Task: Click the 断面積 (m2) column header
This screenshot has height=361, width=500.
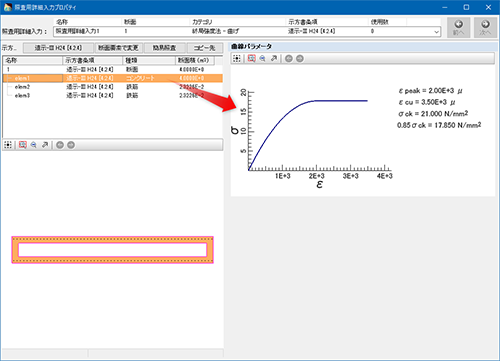Action: (195, 60)
